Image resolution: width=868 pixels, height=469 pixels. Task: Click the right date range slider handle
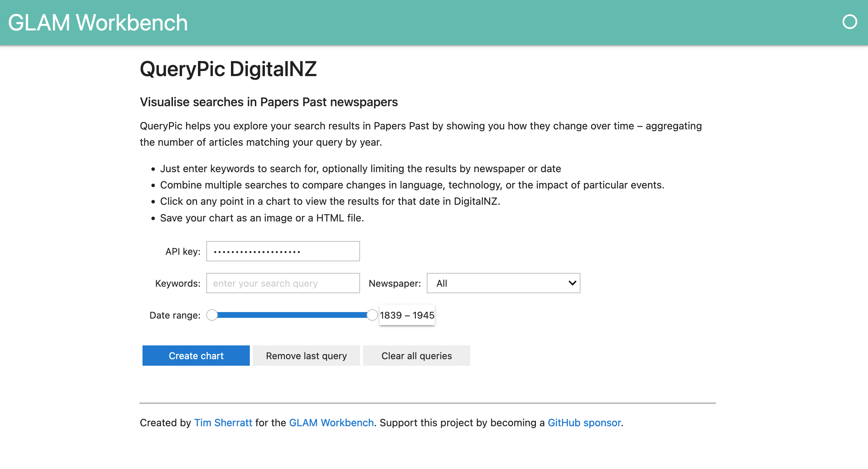click(x=372, y=315)
